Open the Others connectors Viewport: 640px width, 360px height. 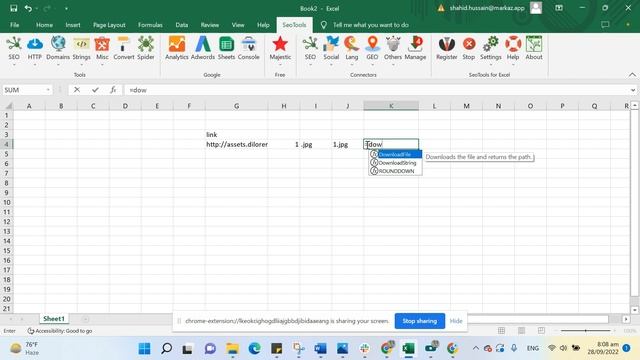(x=393, y=49)
